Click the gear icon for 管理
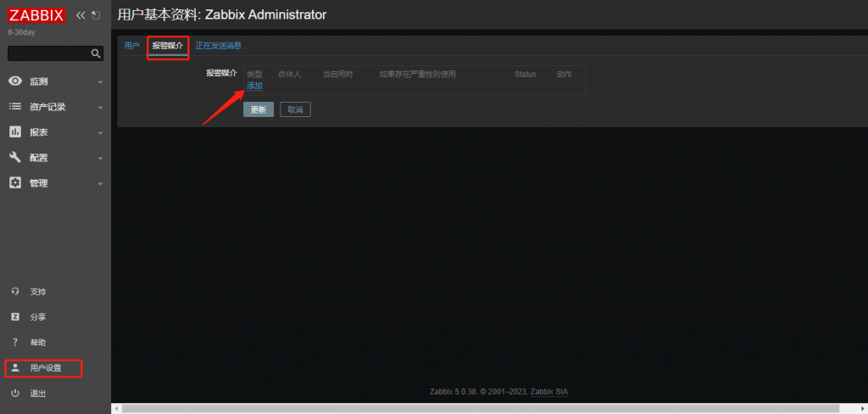 15,183
